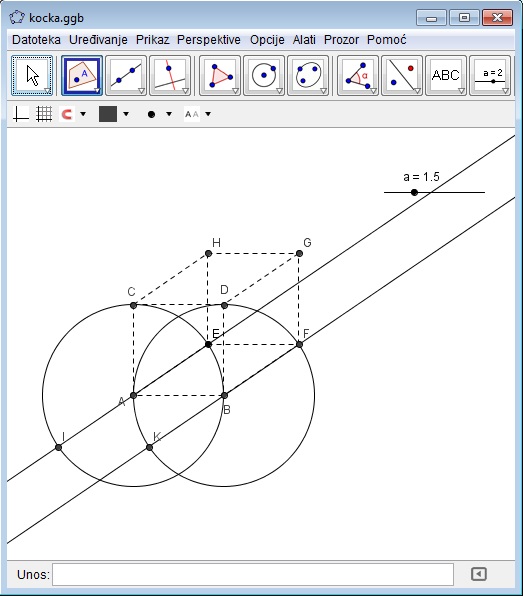The width and height of the screenshot is (523, 596).
Task: Click into the Unos input field
Action: coord(253,574)
